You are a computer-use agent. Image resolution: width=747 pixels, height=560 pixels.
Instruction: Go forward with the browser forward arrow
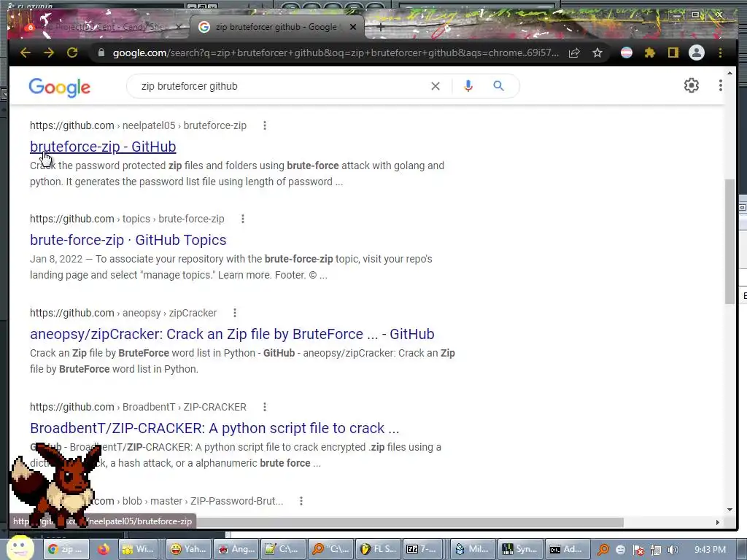tap(49, 52)
